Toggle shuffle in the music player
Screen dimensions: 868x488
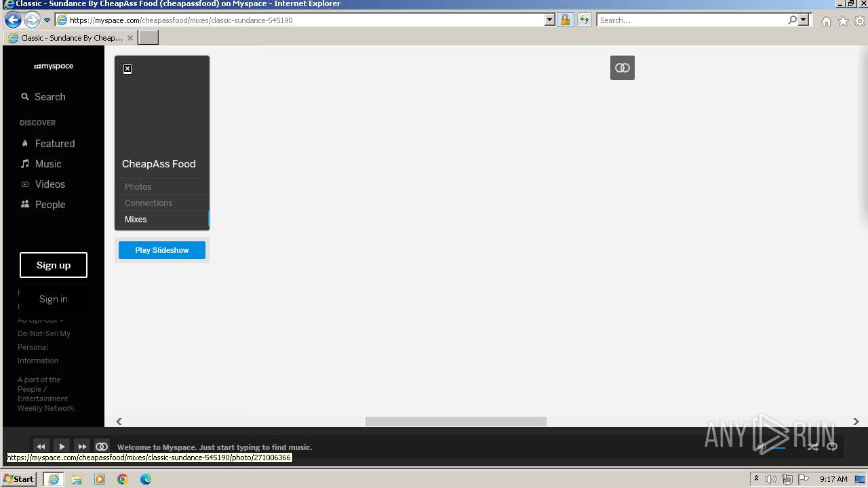pos(812,447)
